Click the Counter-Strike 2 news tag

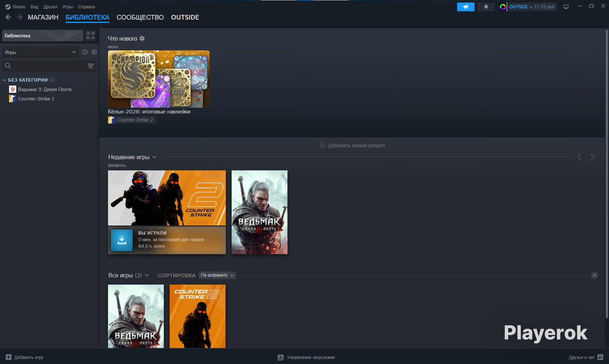(132, 120)
